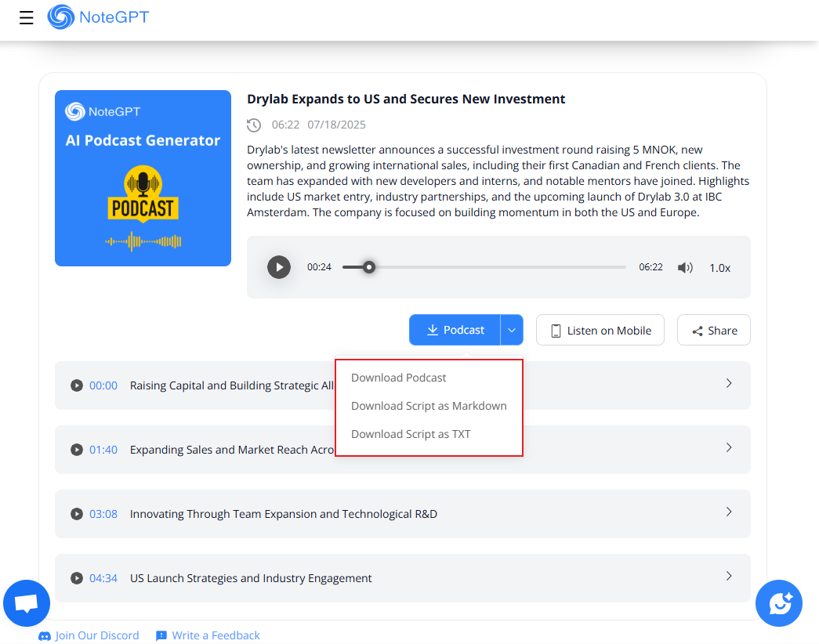The image size is (819, 644).
Task: Jump to 01:40 timestamp
Action: tap(103, 450)
